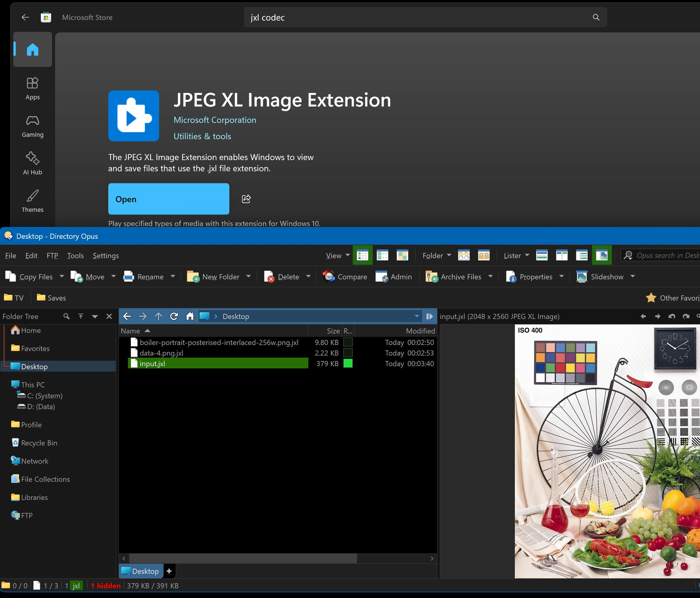The height and width of the screenshot is (598, 700).
Task: Toggle folder tree panel icon
Action: [582, 255]
